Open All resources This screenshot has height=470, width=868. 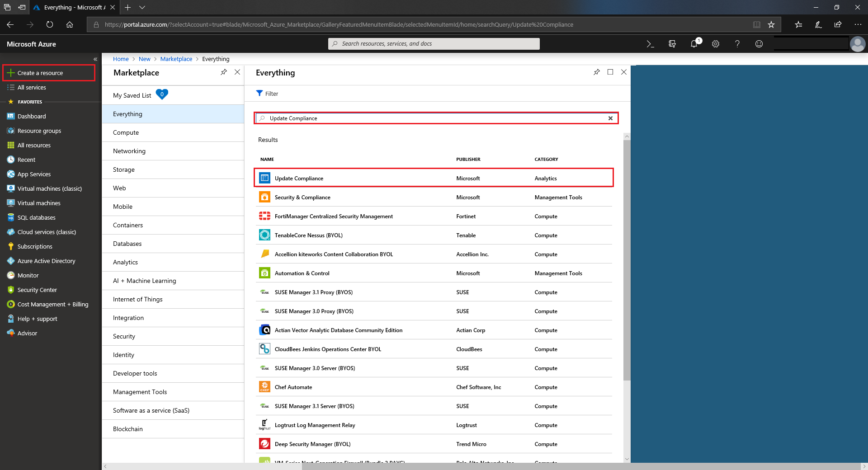coord(34,145)
